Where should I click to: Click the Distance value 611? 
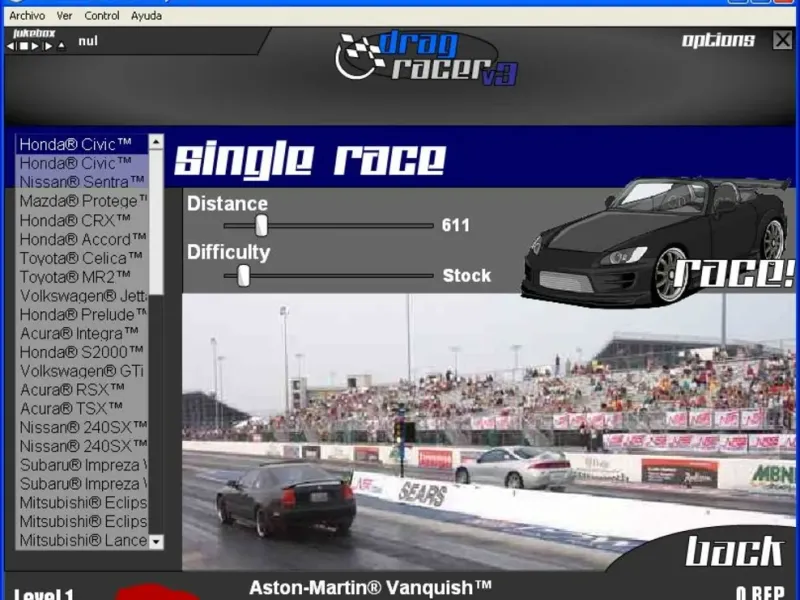(x=456, y=225)
